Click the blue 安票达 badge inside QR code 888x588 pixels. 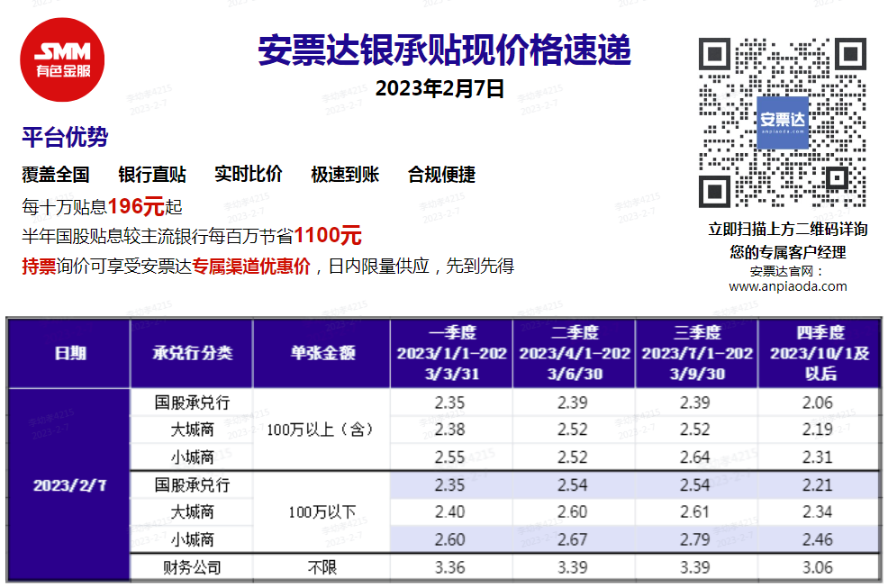click(x=783, y=122)
